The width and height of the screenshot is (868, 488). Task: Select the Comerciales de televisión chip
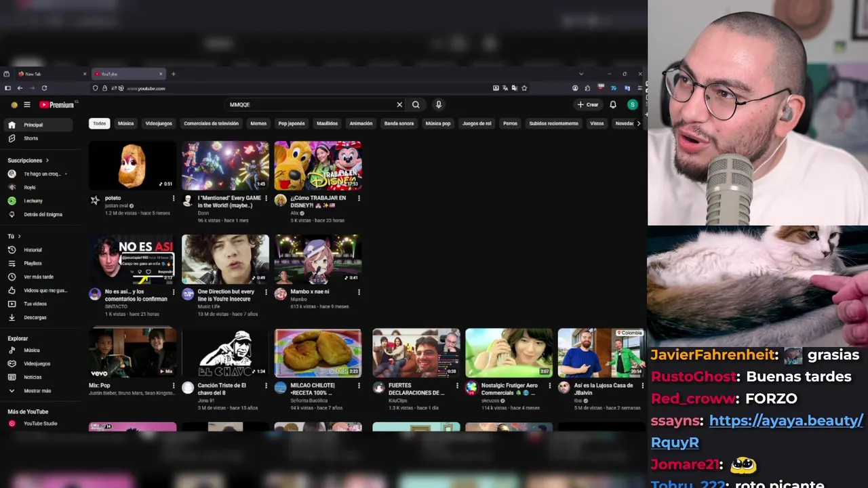point(211,123)
